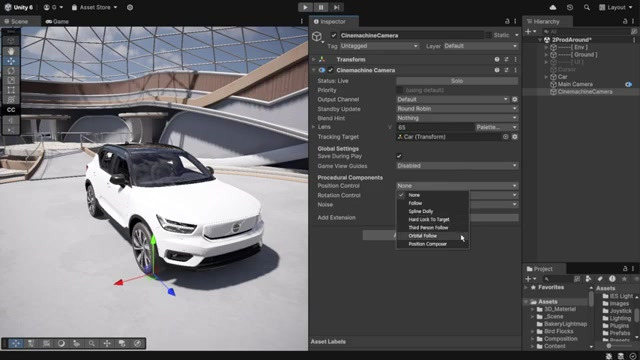Open Cinemachine Camera component kebab menu

pos(516,70)
